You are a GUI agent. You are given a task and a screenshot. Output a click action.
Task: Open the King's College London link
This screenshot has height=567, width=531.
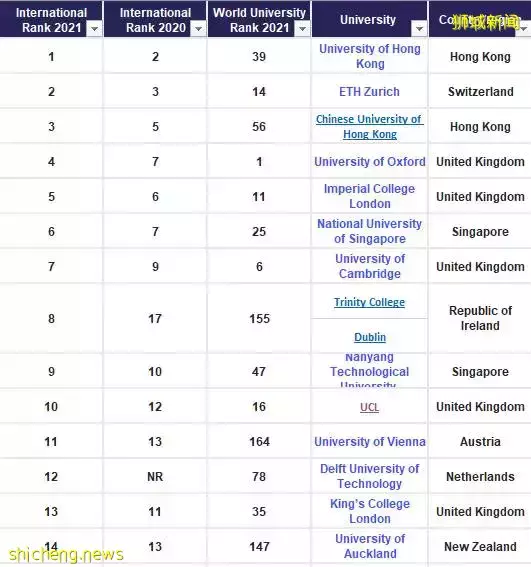tap(370, 511)
